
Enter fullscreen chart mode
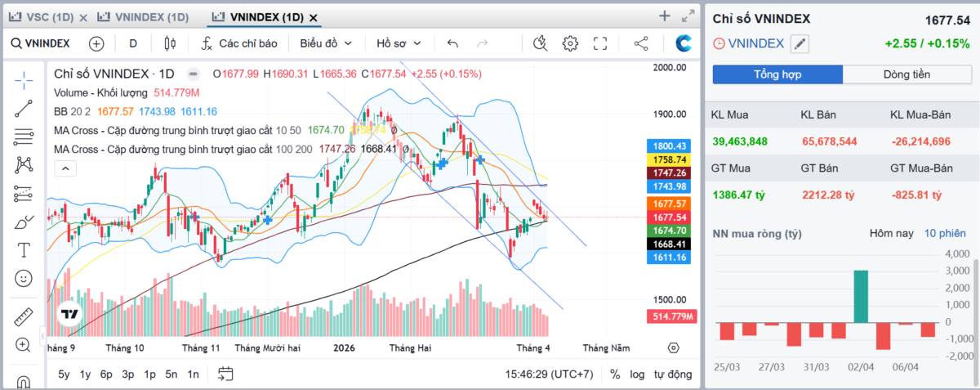600,43
